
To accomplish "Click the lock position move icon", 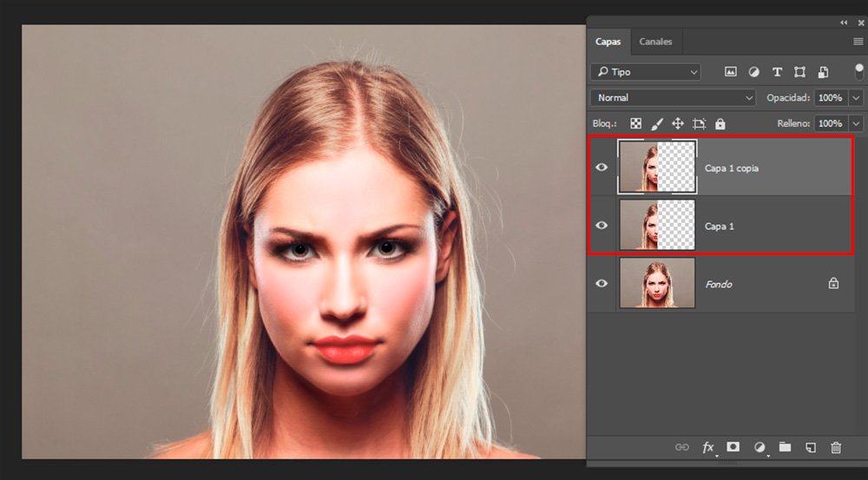I will (x=678, y=124).
